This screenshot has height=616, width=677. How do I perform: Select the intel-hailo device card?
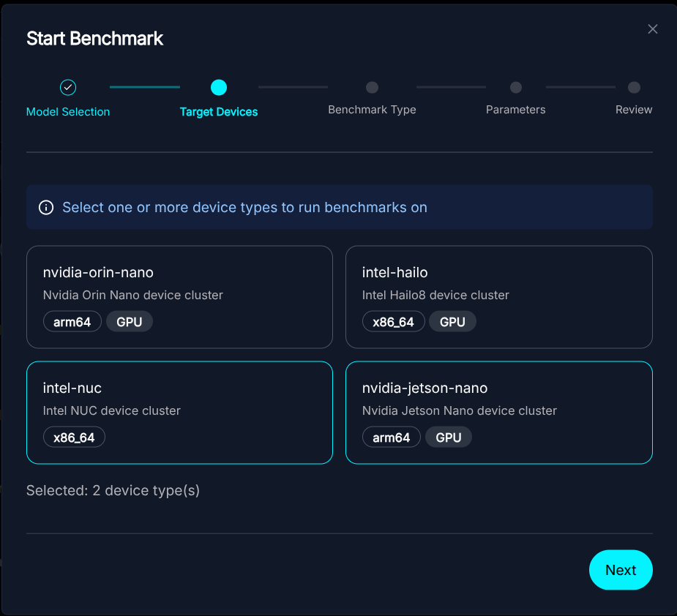click(x=498, y=296)
